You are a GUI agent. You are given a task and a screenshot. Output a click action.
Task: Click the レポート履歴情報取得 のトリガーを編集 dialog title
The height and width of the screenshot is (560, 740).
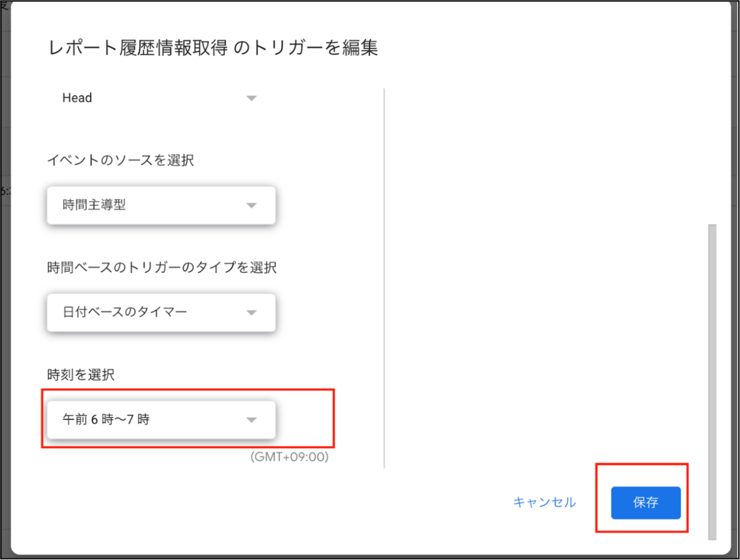[x=213, y=48]
